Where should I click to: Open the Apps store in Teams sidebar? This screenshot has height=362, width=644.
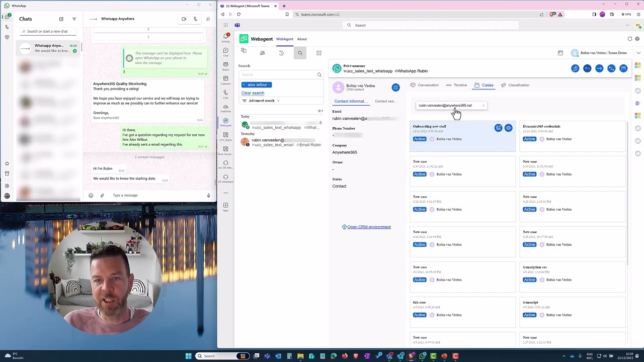(226, 207)
